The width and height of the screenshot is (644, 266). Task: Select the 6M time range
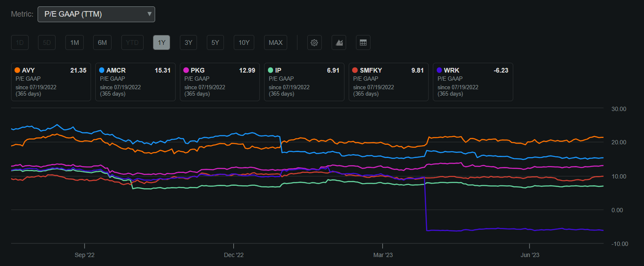point(102,43)
